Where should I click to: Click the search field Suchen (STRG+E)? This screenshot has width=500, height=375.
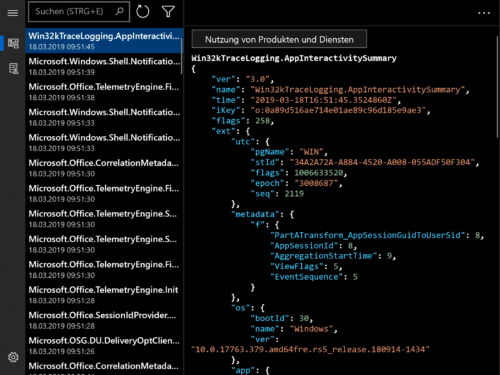[79, 12]
